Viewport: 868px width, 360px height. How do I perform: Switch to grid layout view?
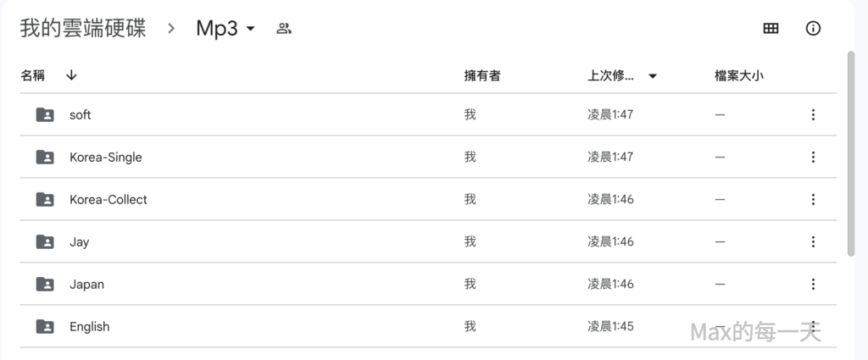click(771, 29)
